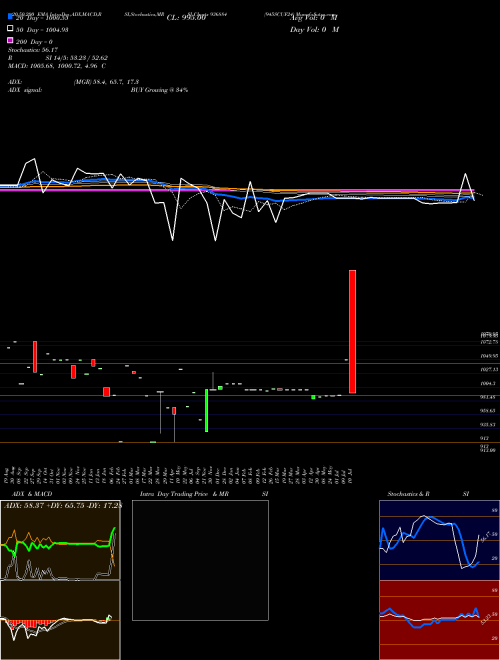Click the magenta 200 Day legend swatch
Screen dimensions: 500x660
click(x=10, y=40)
